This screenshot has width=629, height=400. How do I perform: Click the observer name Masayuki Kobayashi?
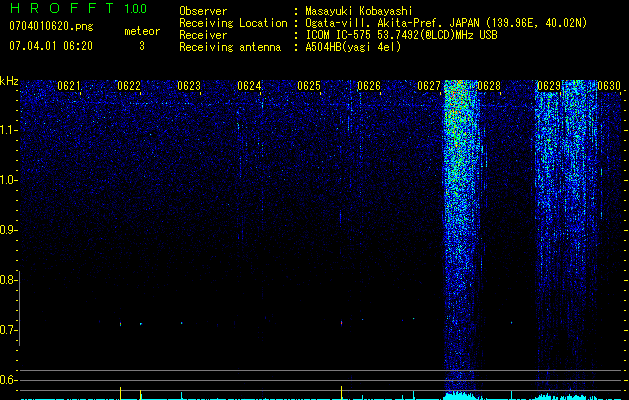tap(359, 11)
